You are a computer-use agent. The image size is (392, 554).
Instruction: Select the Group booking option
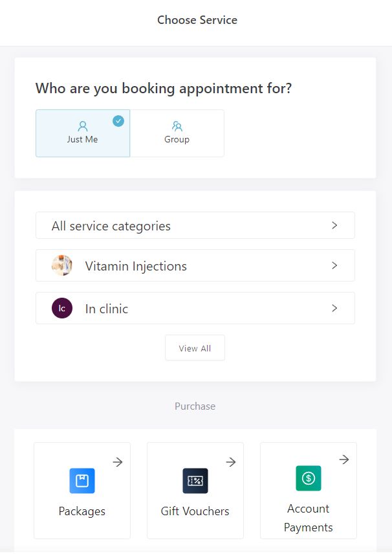pos(177,133)
